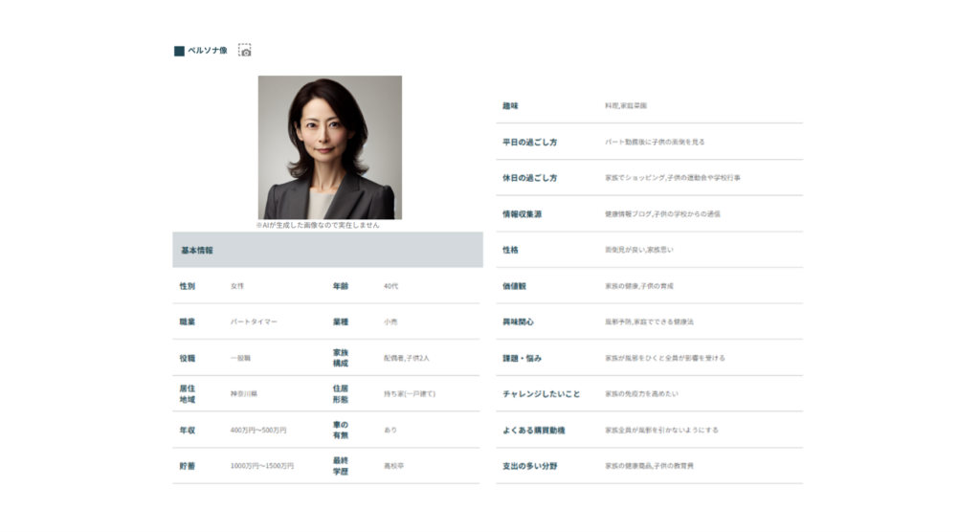The width and height of the screenshot is (980, 532).
Task: Click the 家族の健康,子供の育成 value
Action: (x=639, y=286)
